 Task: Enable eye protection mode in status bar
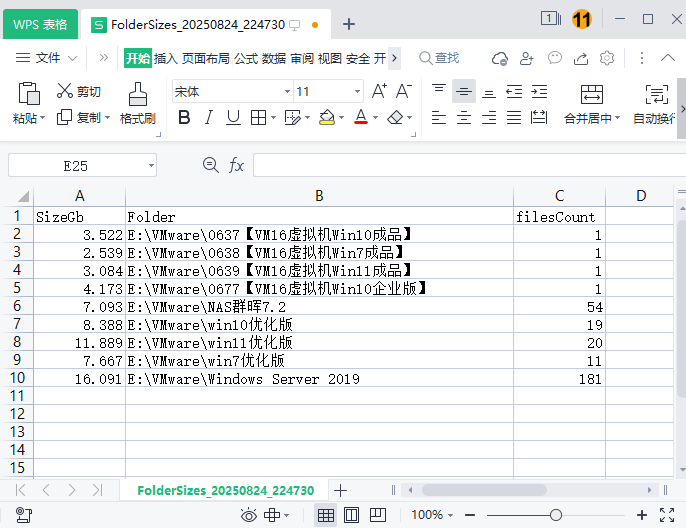click(x=249, y=515)
